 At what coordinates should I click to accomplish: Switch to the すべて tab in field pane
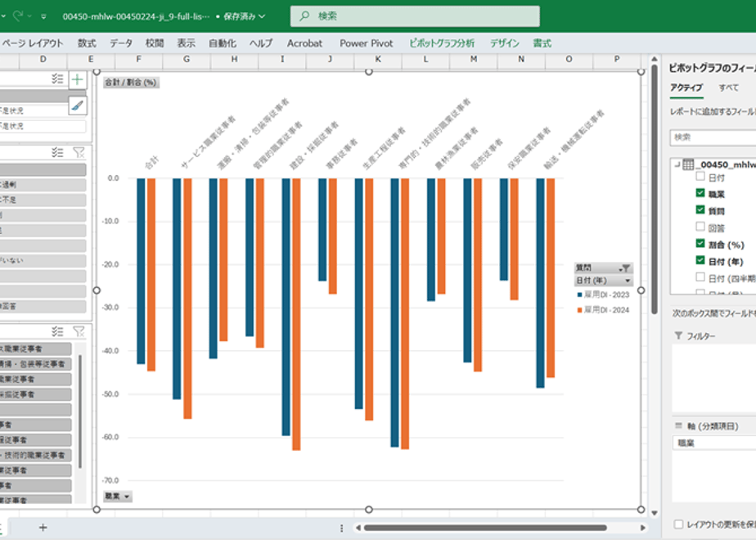pyautogui.click(x=728, y=88)
